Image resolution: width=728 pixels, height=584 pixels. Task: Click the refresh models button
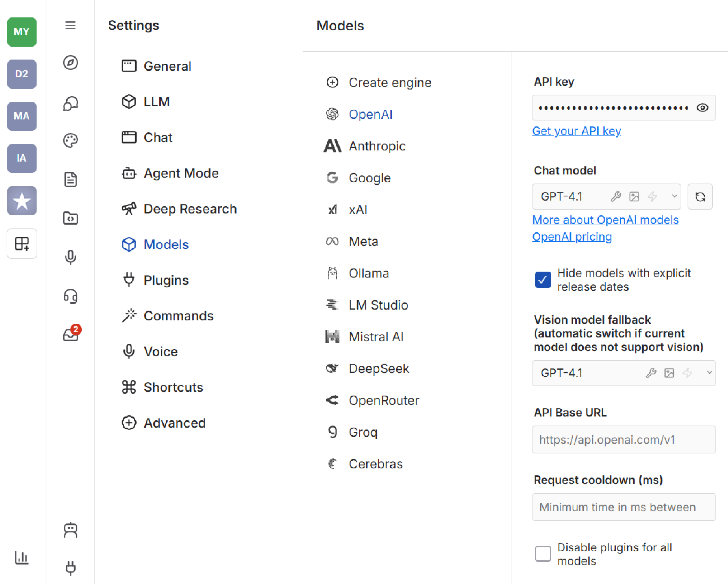click(x=700, y=197)
